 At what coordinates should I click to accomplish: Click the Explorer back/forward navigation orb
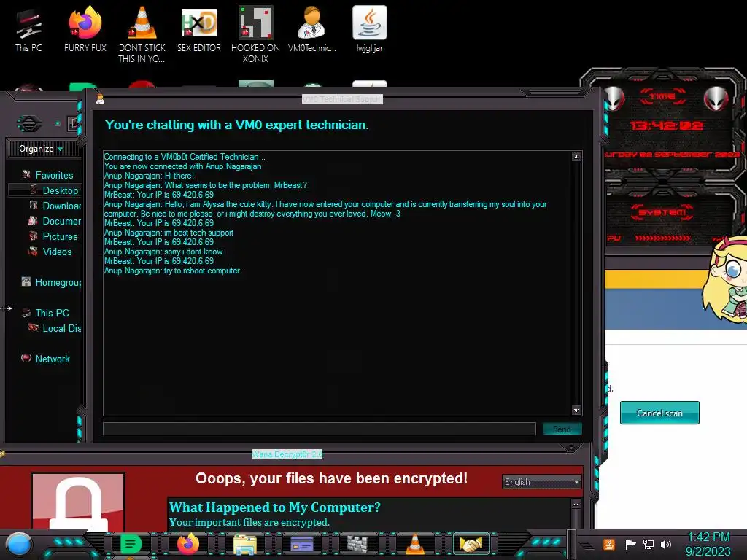[x=29, y=124]
